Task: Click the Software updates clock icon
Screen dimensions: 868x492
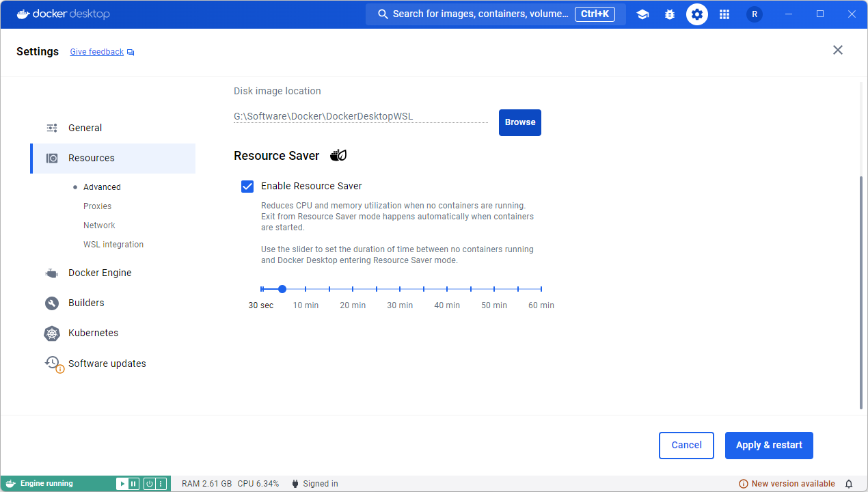Action: (53, 364)
